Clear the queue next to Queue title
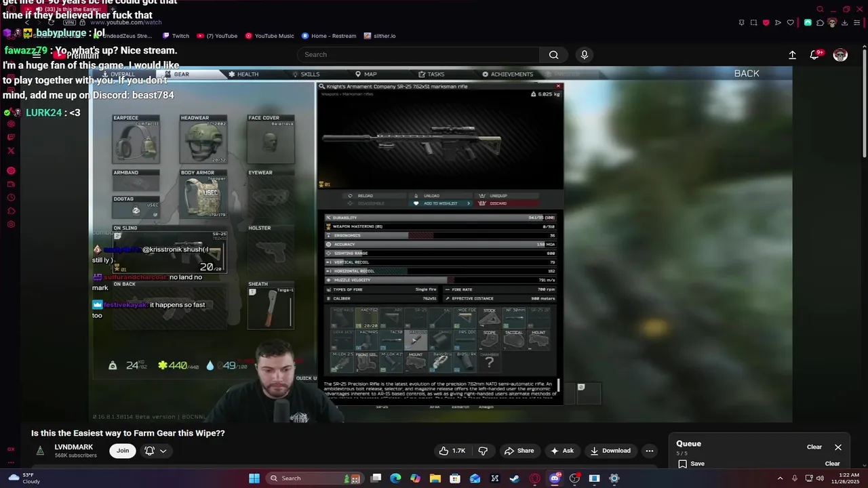Image resolution: width=868 pixels, height=488 pixels. coord(814,447)
